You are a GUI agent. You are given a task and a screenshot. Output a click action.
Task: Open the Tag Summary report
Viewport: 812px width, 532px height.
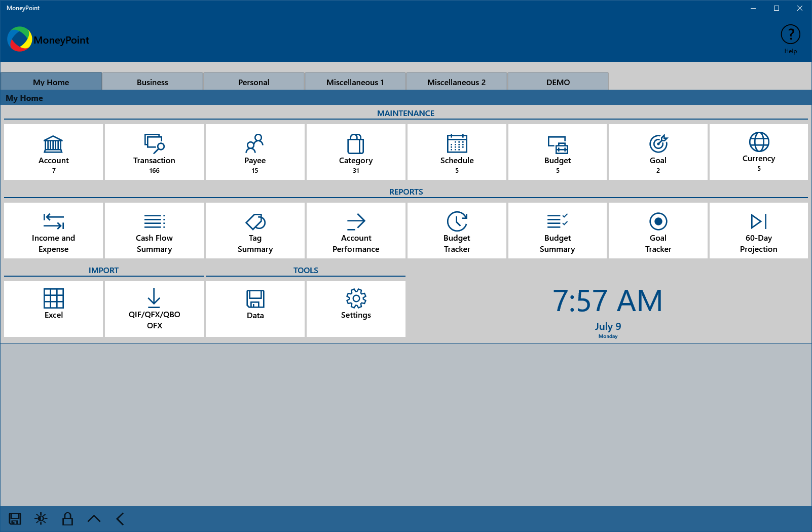coord(255,231)
